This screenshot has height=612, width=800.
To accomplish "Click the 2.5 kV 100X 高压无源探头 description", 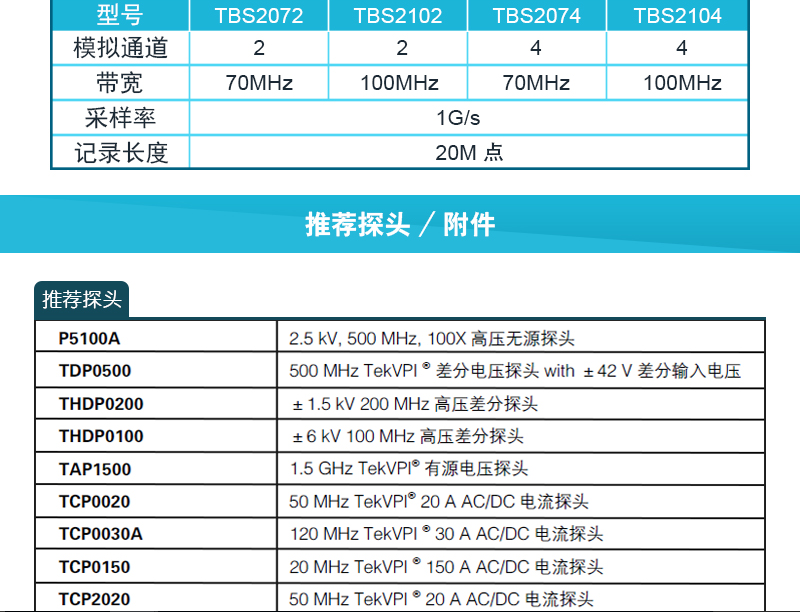I will click(432, 338).
